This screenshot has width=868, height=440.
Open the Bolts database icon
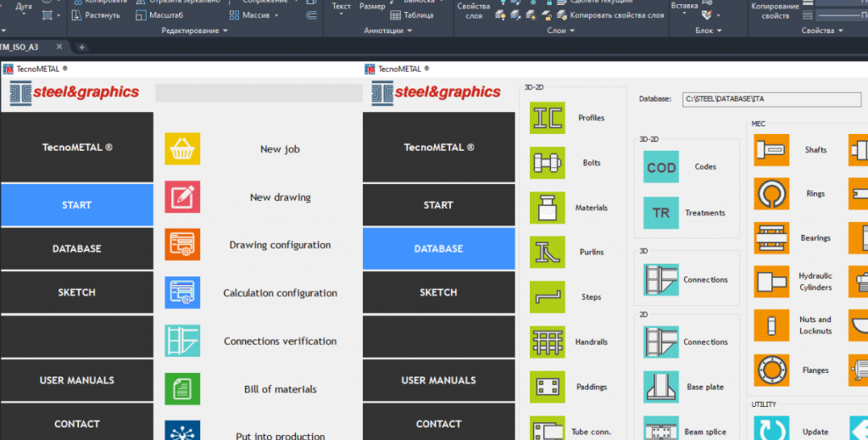pos(547,163)
